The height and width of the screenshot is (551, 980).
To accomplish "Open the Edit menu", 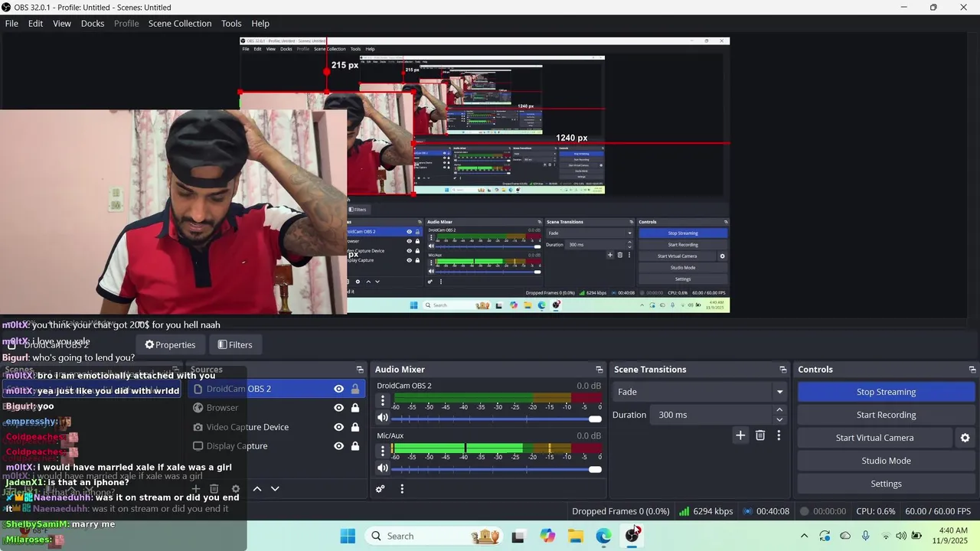I will click(36, 24).
